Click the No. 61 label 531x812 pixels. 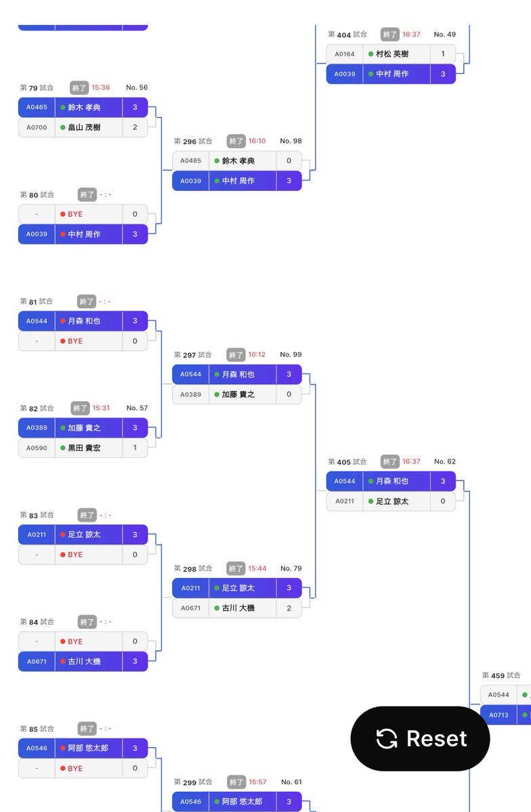tap(291, 782)
